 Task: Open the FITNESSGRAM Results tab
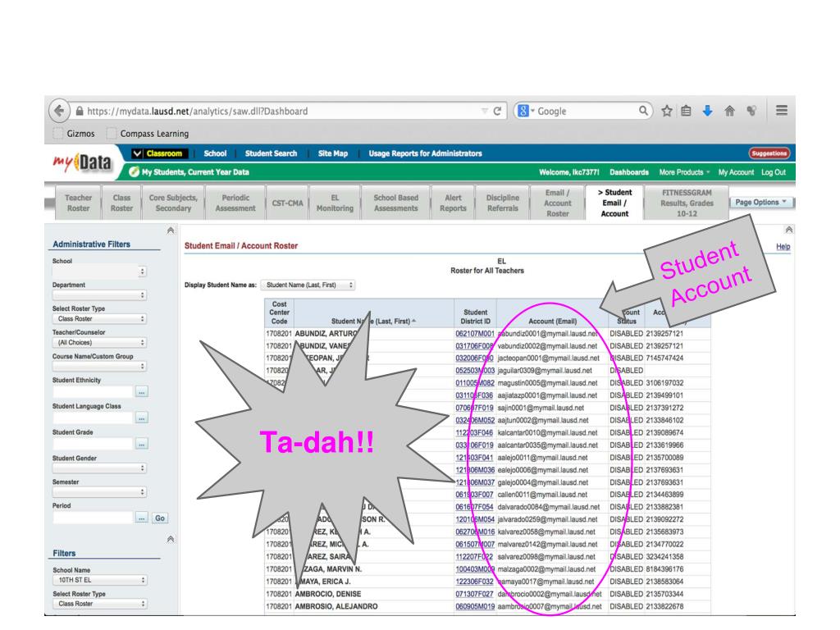[687, 203]
